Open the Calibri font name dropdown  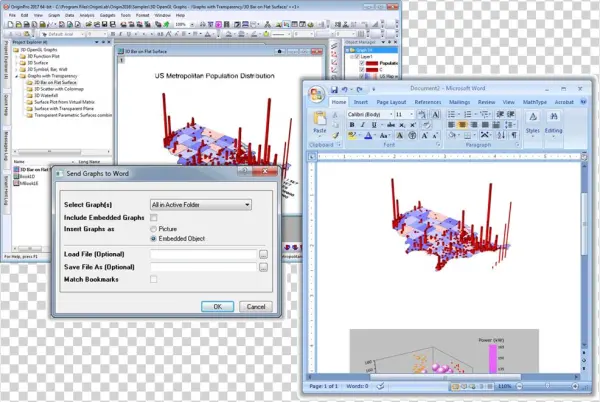pyautogui.click(x=391, y=115)
